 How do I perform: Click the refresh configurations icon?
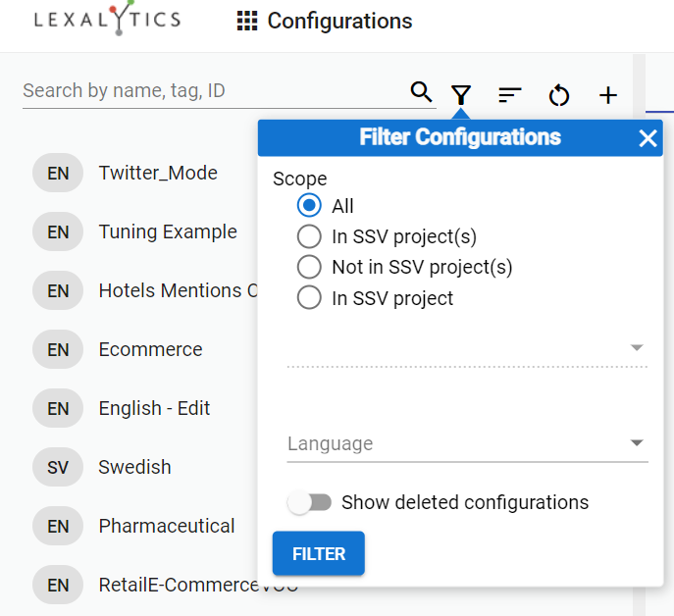(x=558, y=94)
